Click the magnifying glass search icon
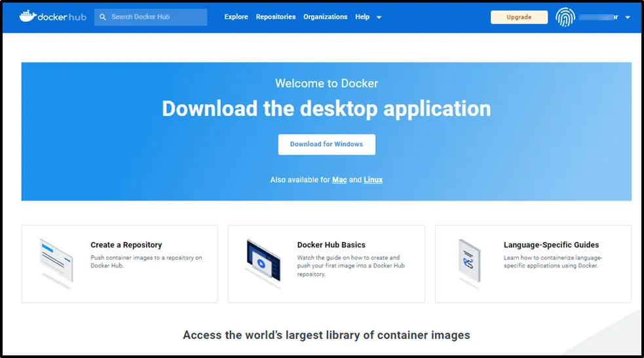Image resolution: width=644 pixels, height=358 pixels. tap(103, 17)
